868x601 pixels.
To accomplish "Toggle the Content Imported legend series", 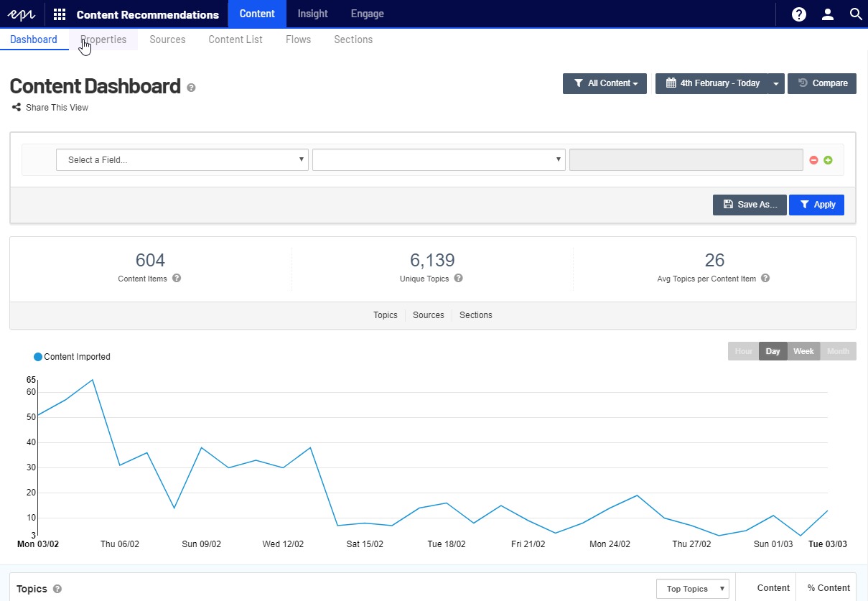I will click(72, 357).
